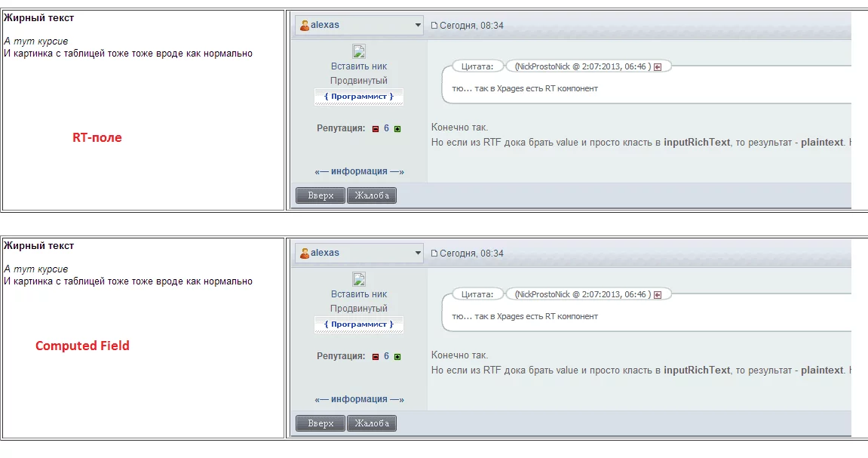Click the Жалоба button in the bottom post
The width and height of the screenshot is (868, 458).
[372, 423]
